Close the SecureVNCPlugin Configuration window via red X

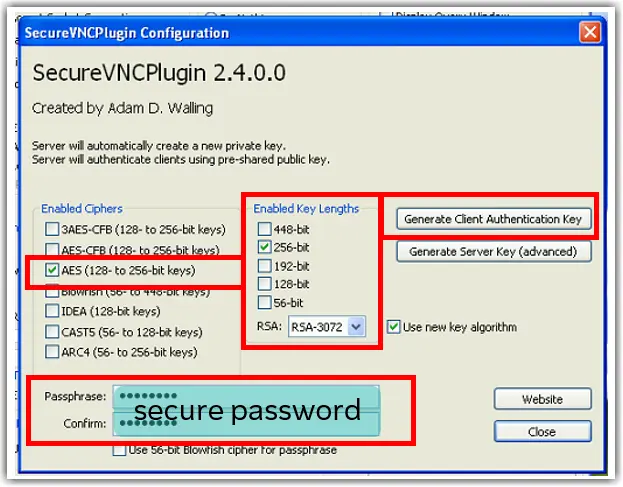pyautogui.click(x=590, y=32)
